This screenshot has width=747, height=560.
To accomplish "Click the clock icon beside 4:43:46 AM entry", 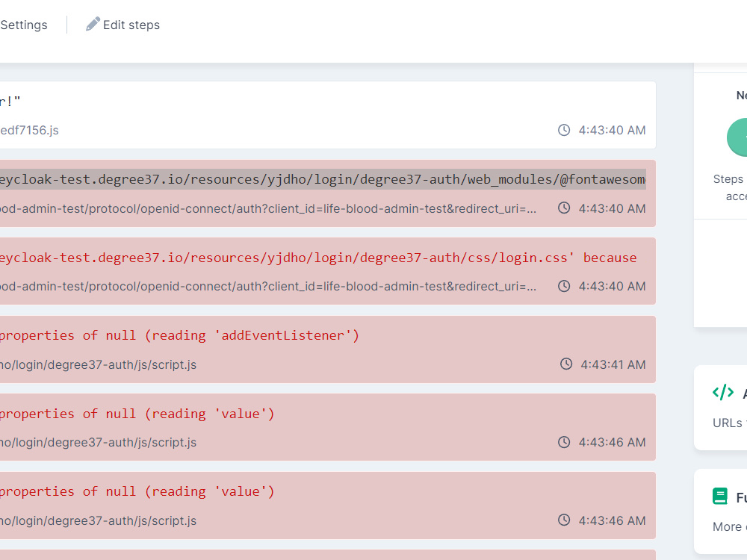I will coord(564,442).
